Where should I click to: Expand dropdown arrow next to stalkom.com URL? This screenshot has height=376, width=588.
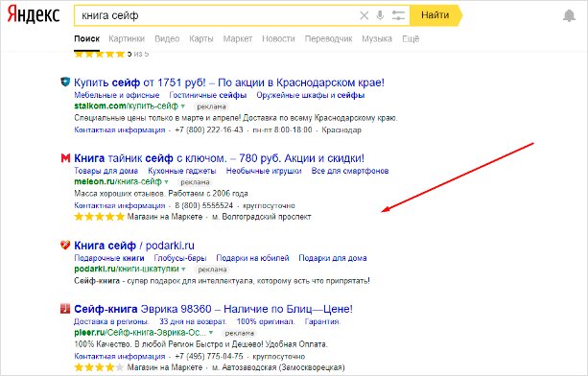(183, 106)
